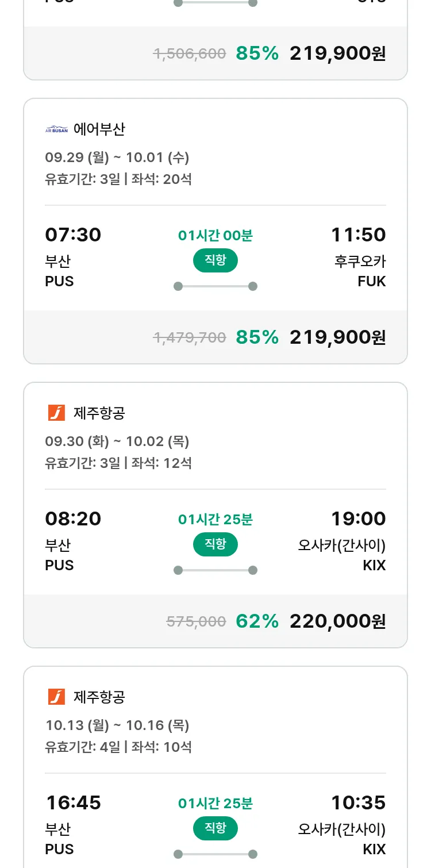Select 직항 badge on the Fukuoka flight

215,260
